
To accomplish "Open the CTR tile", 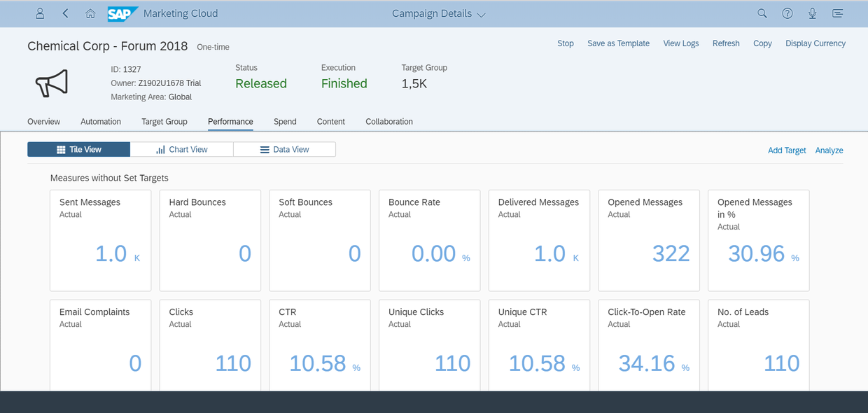I will coord(320,345).
